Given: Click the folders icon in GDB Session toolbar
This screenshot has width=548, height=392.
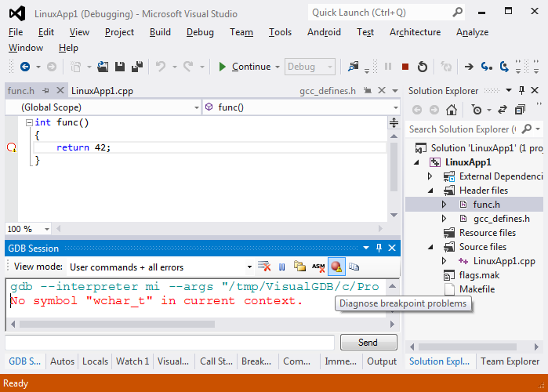Looking at the screenshot, I should (299, 267).
